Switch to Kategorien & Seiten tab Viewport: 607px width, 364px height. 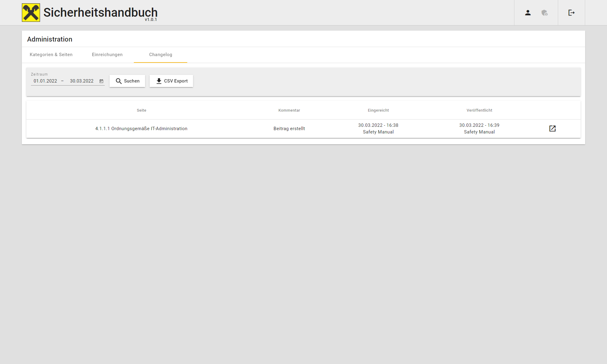pos(51,55)
